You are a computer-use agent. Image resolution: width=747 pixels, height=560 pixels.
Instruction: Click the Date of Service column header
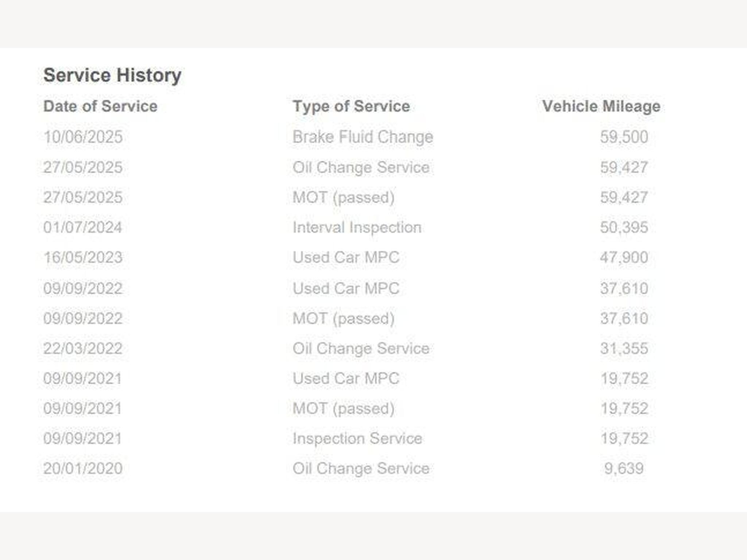tap(100, 106)
